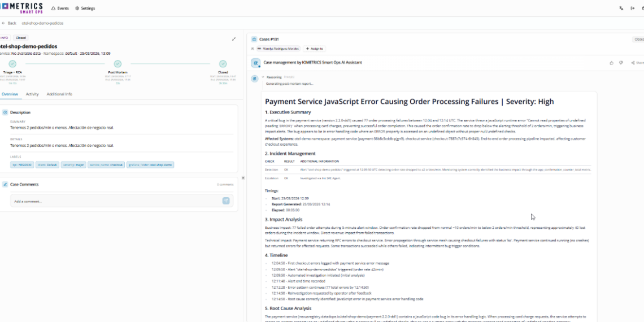The image size is (644, 322).
Task: Click the Triage + RCA stage checkmark
Action: (x=12, y=64)
